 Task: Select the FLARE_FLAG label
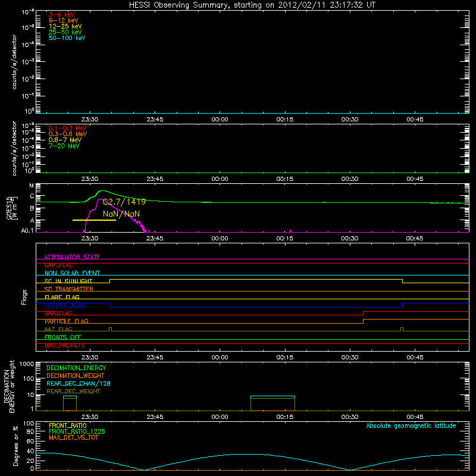click(x=62, y=297)
